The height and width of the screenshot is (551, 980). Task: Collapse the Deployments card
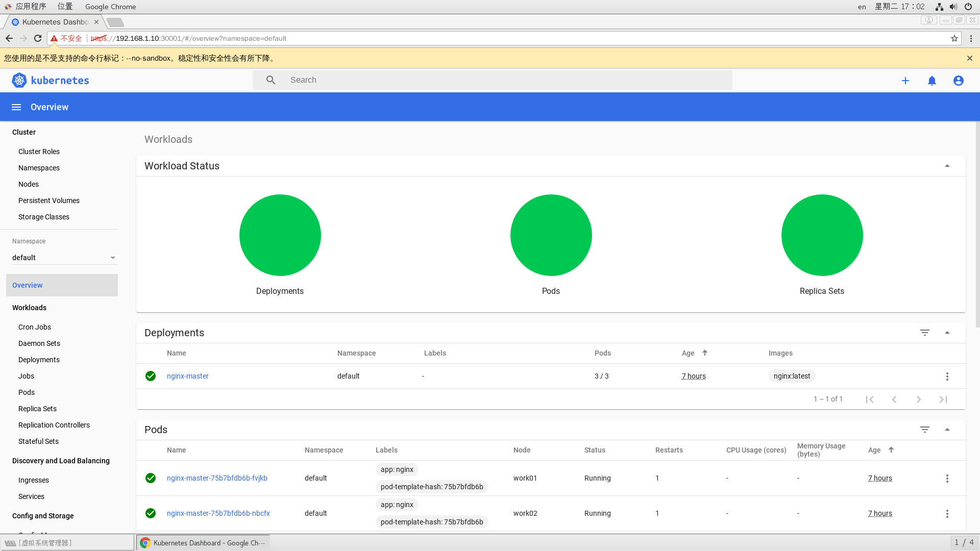click(947, 333)
